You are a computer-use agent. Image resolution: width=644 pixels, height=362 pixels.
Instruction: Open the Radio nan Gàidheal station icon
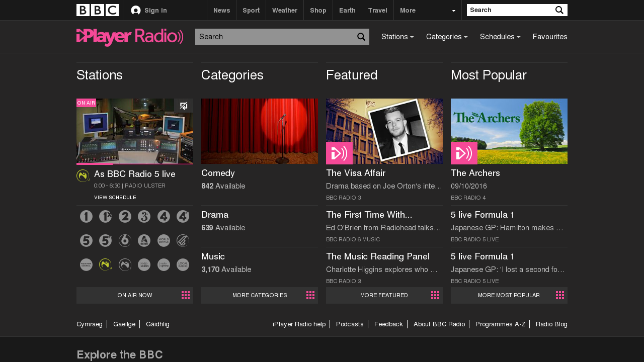pyautogui.click(x=86, y=264)
